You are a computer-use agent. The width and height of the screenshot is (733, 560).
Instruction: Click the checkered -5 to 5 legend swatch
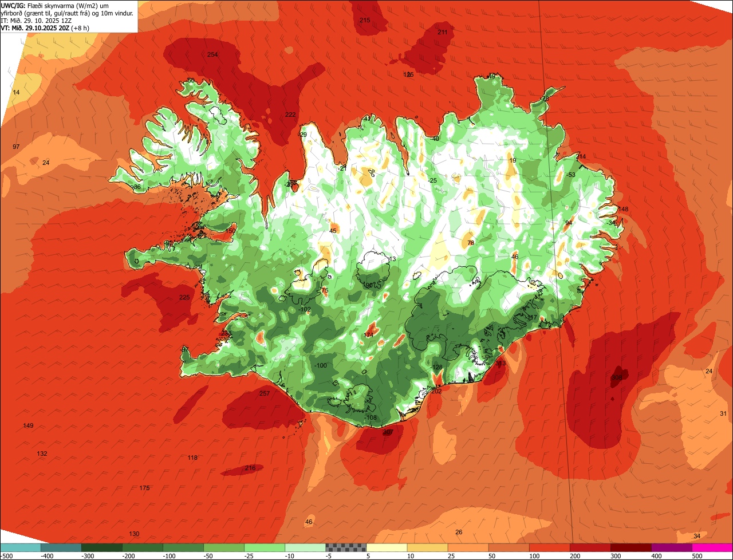[346, 547]
